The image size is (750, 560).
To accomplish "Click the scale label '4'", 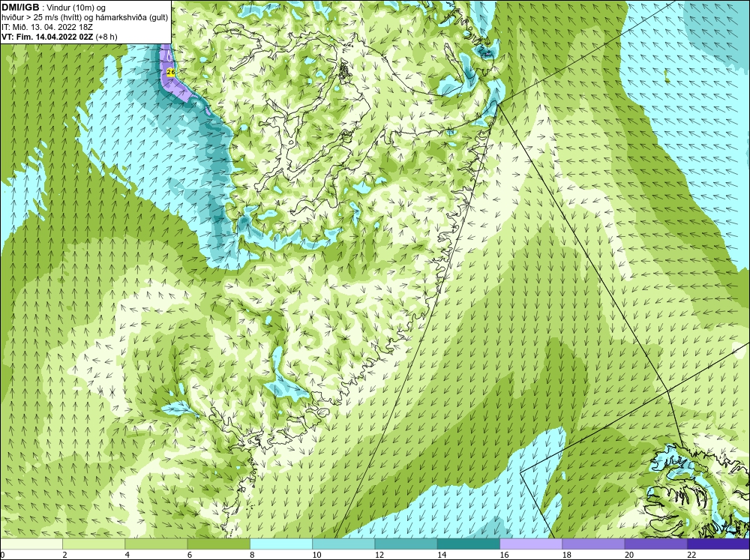I will [127, 555].
